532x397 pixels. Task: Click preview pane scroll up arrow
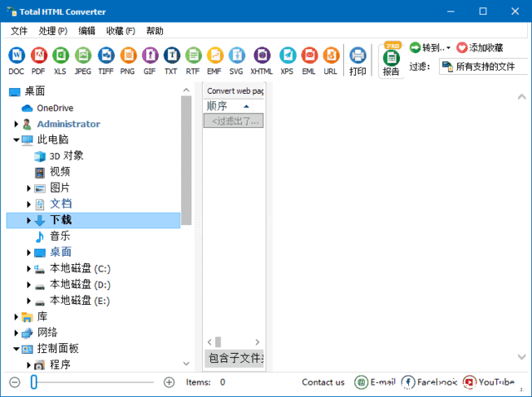click(521, 97)
